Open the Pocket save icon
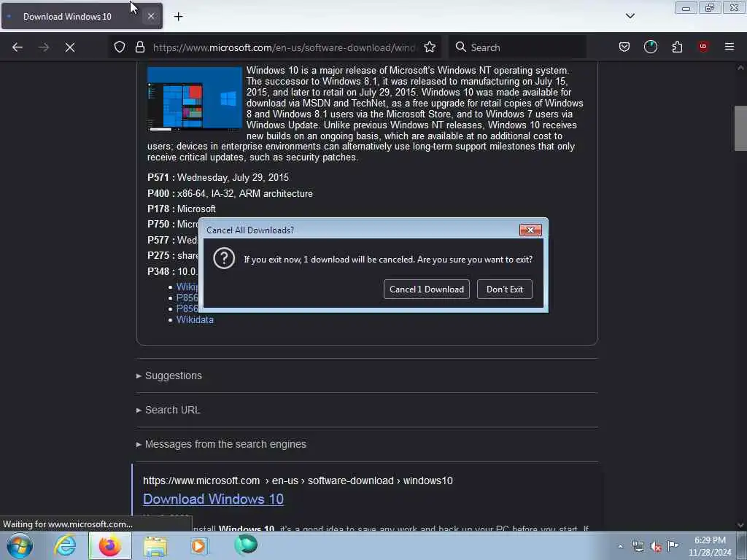 tap(624, 47)
